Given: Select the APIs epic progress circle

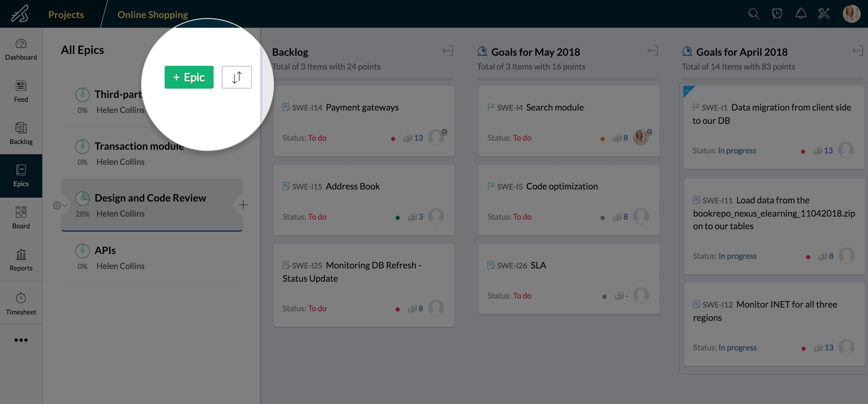Looking at the screenshot, I should pos(82,251).
